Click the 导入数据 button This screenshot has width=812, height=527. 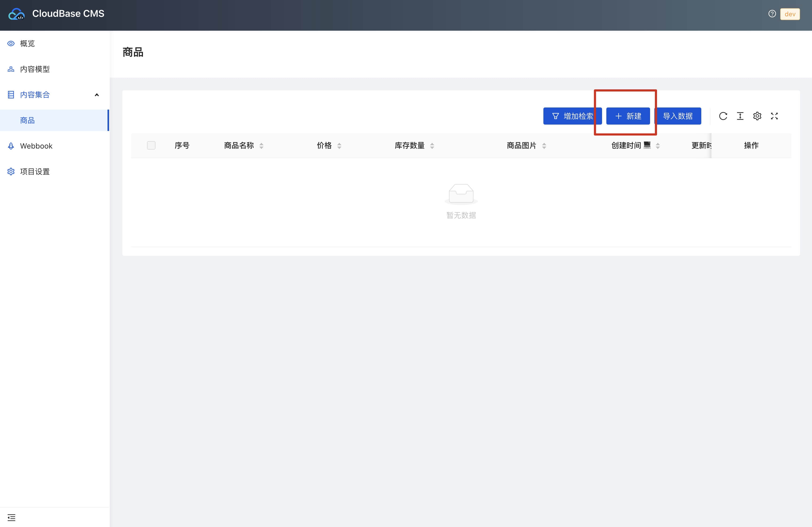(678, 116)
